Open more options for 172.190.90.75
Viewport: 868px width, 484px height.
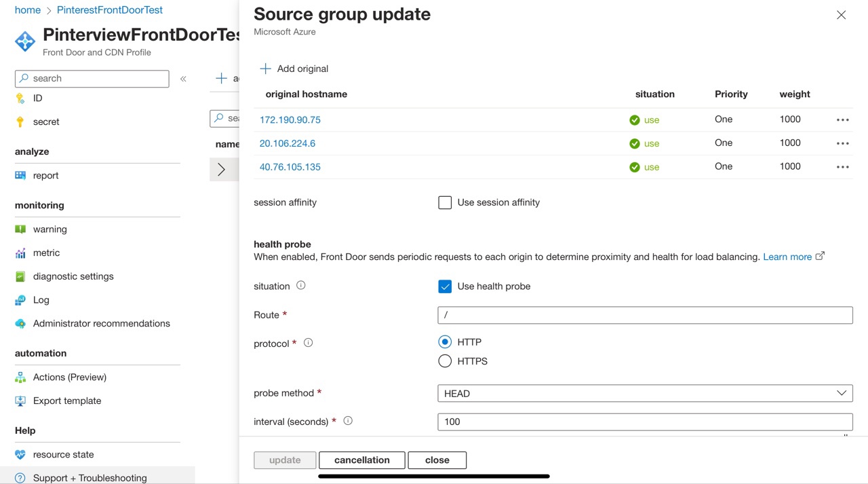(843, 120)
